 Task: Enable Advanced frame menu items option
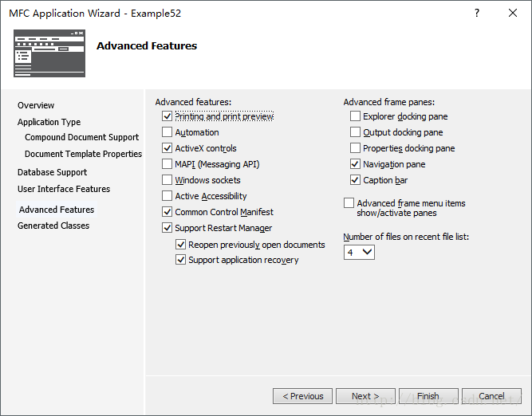[349, 202]
